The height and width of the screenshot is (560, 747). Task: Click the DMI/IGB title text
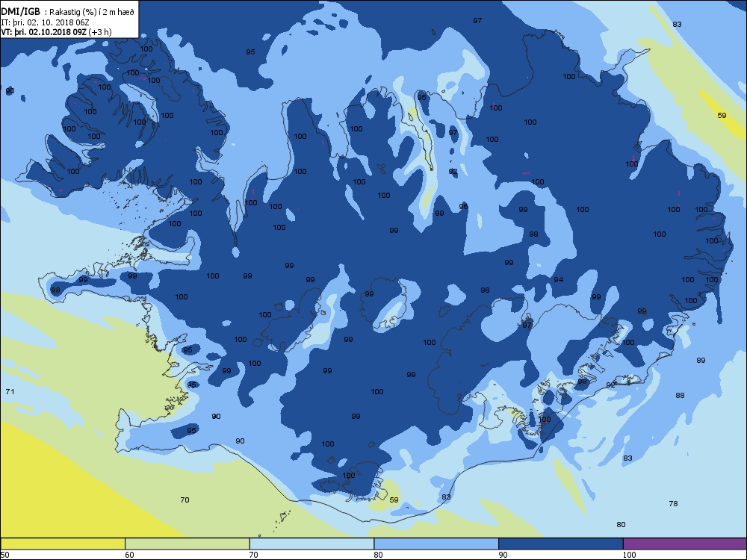[x=21, y=12]
